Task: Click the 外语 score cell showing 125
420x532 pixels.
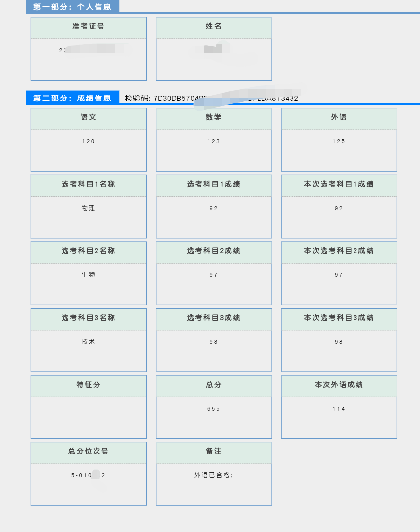Action: tap(339, 141)
